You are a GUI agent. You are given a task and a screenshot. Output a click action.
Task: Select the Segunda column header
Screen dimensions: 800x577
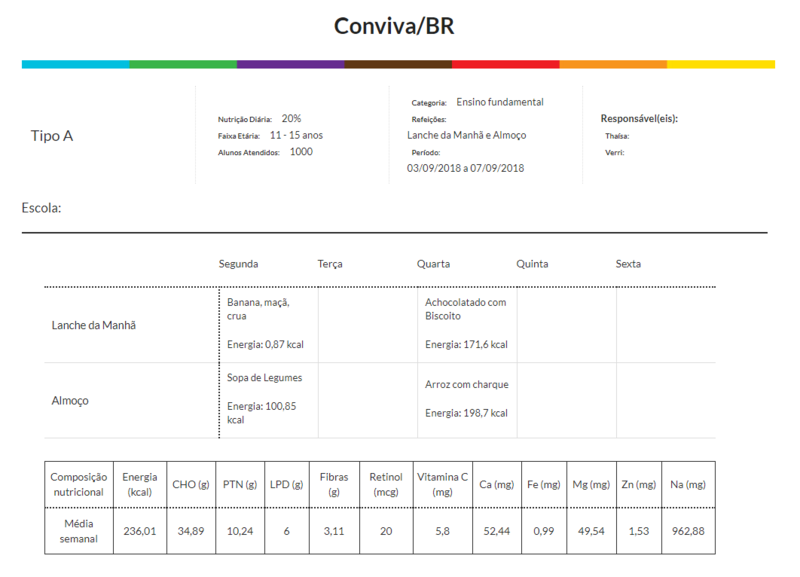[x=238, y=264]
